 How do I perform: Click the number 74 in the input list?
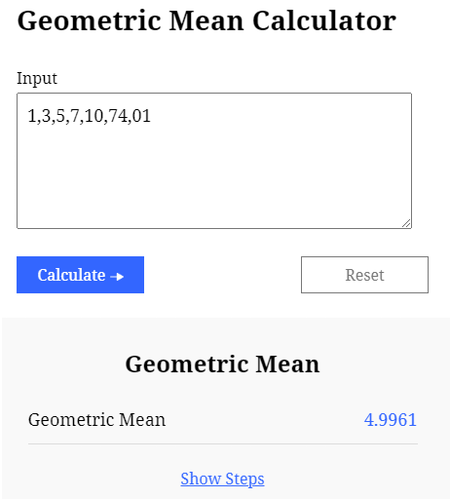tap(118, 116)
